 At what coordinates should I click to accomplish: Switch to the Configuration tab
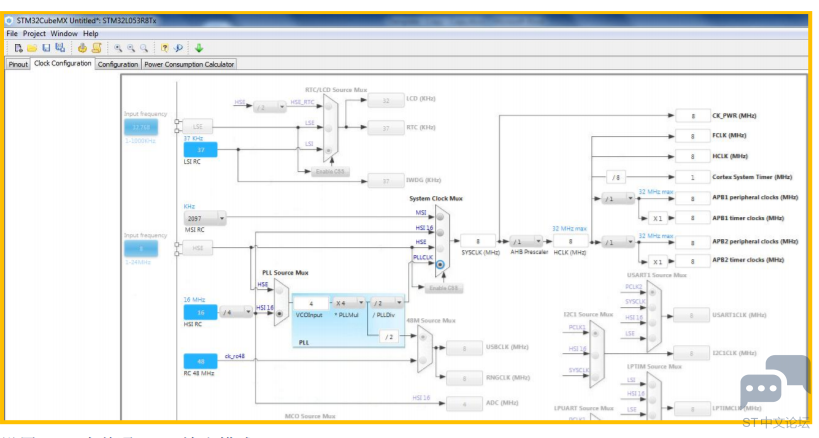(118, 64)
